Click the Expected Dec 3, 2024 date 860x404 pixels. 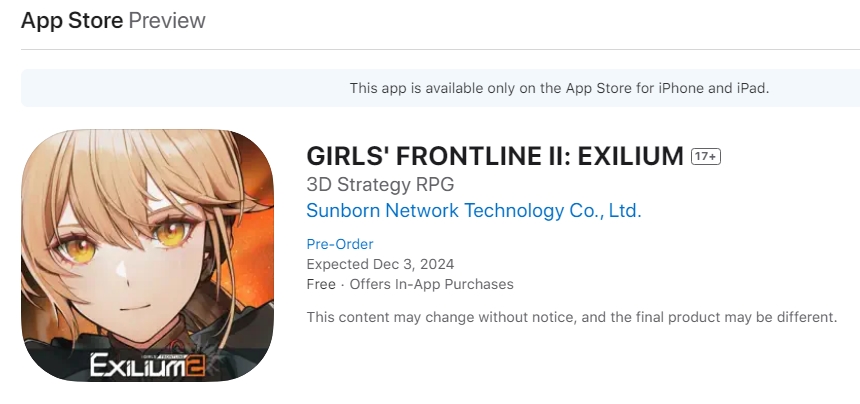click(x=380, y=264)
